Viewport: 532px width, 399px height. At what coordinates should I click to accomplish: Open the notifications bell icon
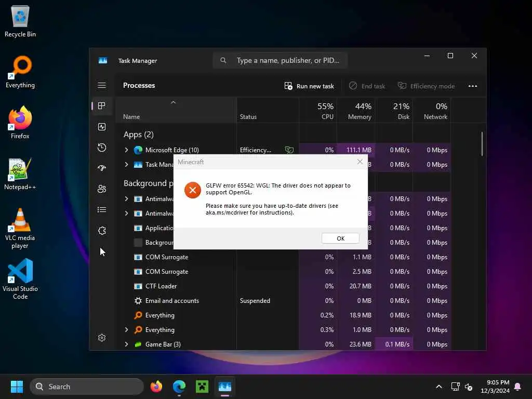coord(518,387)
